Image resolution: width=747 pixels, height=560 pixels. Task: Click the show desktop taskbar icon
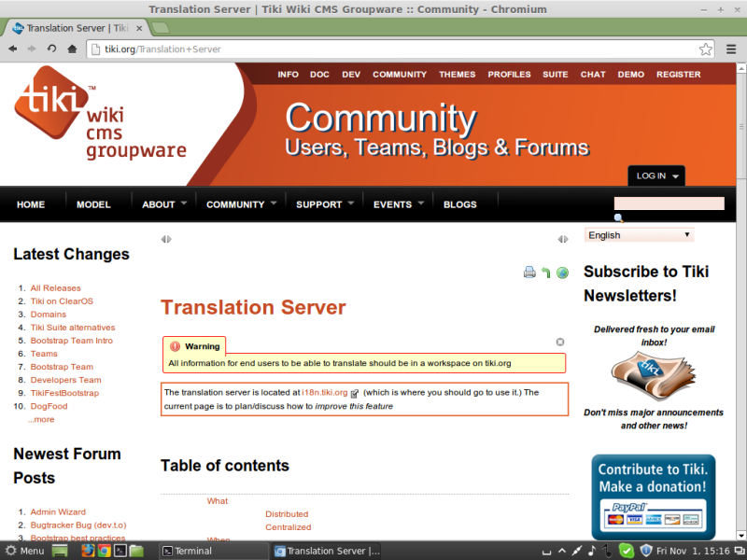[x=60, y=551]
